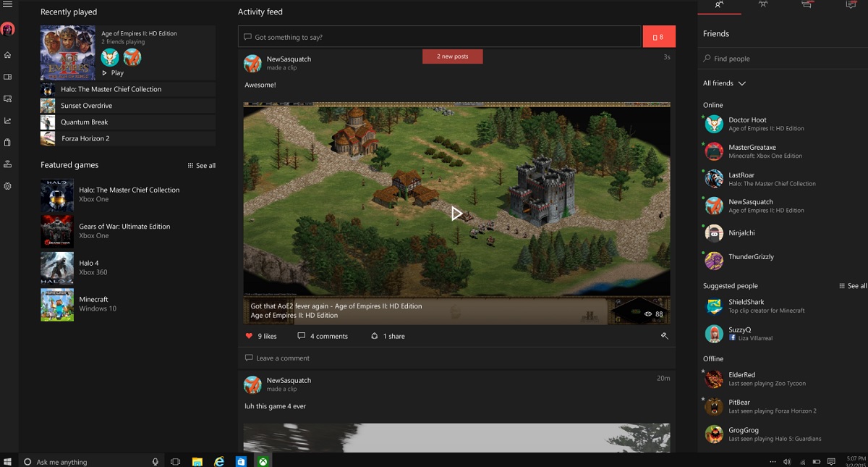868x467 pixels.
Task: Click See all for Featured games
Action: [202, 166]
